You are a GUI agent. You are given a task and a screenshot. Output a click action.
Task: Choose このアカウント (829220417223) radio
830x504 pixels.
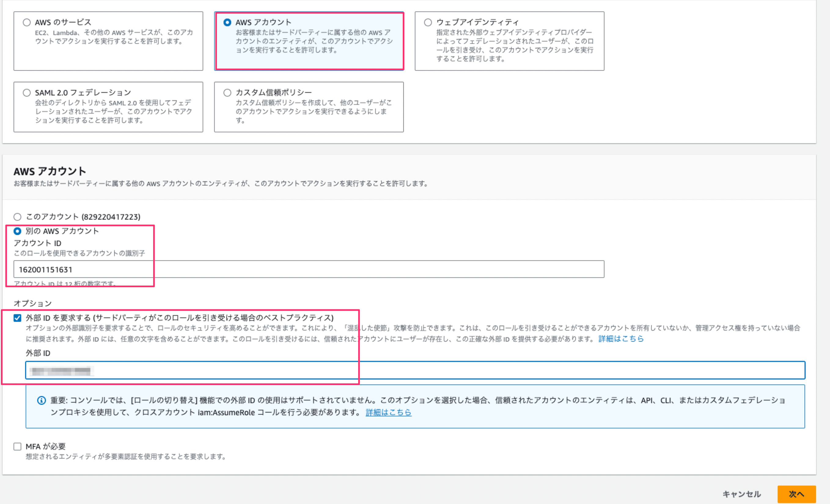pyautogui.click(x=17, y=217)
